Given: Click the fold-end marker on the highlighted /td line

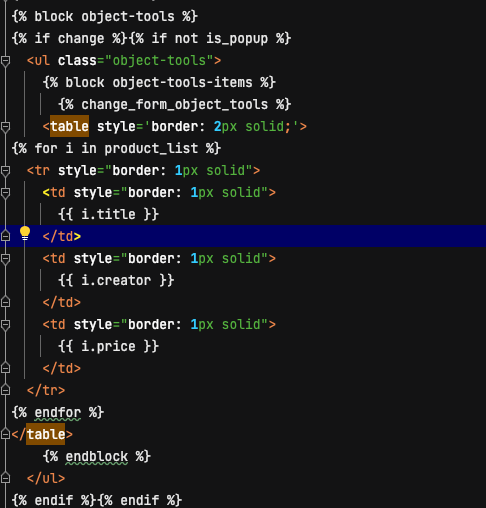Looking at the screenshot, I should point(5,236).
